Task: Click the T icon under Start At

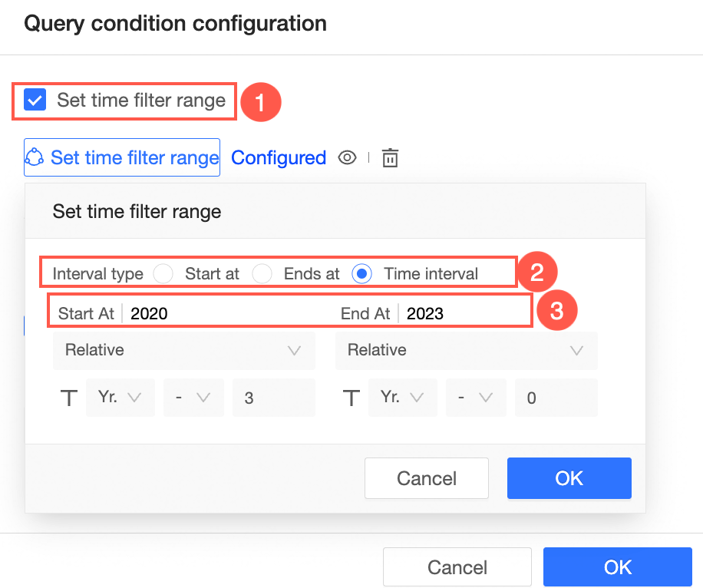Action: [69, 398]
